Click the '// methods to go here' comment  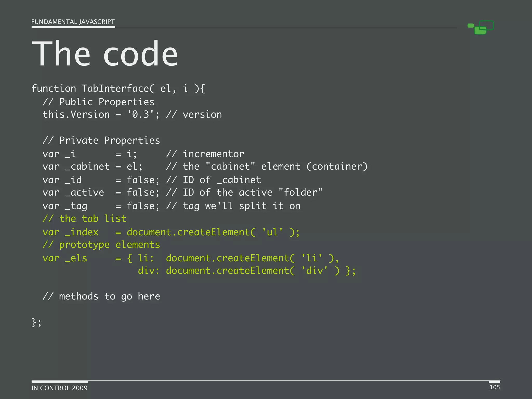(101, 296)
